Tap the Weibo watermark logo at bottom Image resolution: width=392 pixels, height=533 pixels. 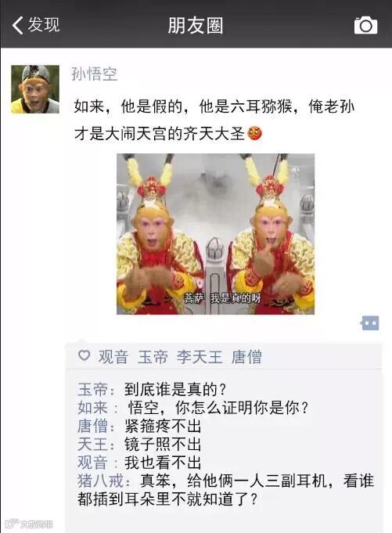click(x=29, y=524)
